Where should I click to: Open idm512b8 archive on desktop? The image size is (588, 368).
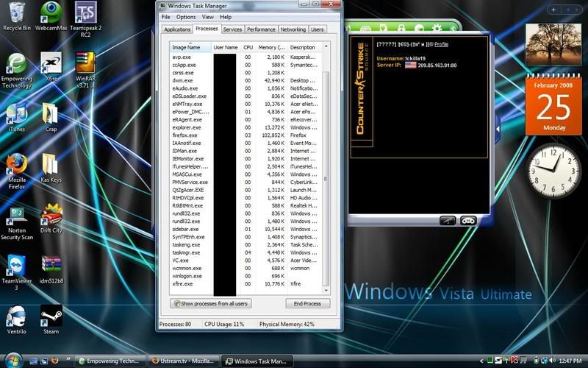(51, 269)
